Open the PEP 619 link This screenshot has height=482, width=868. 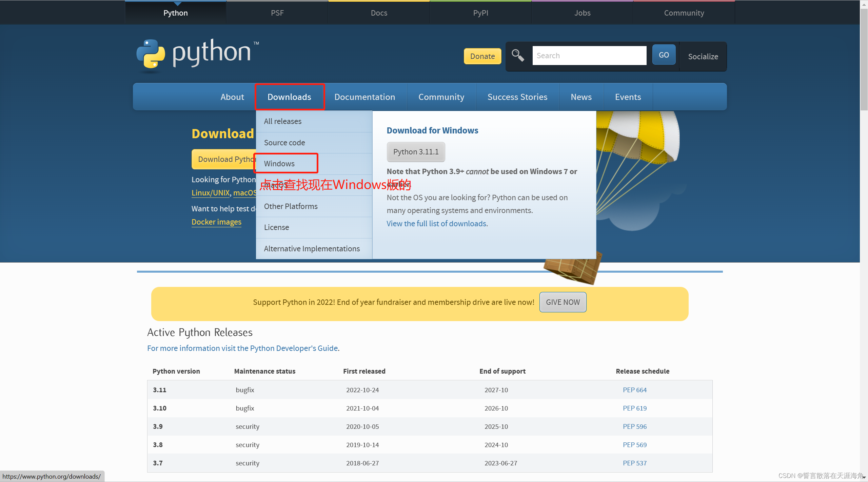(x=634, y=408)
